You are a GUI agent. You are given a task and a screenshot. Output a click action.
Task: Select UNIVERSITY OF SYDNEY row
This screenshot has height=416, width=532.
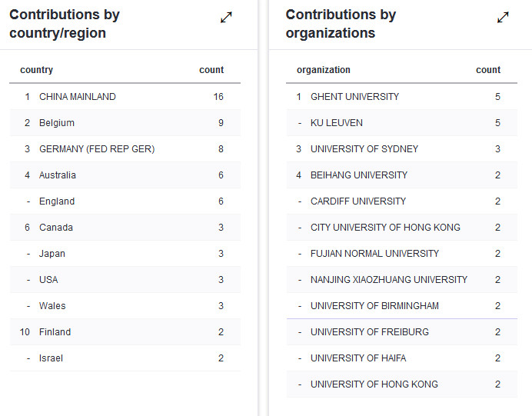click(364, 149)
